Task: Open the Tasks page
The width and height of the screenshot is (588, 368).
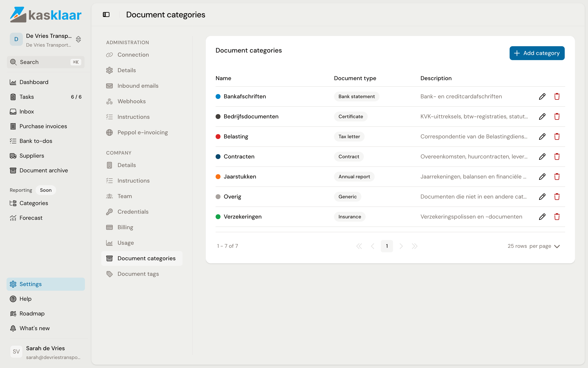Action: pos(46,97)
